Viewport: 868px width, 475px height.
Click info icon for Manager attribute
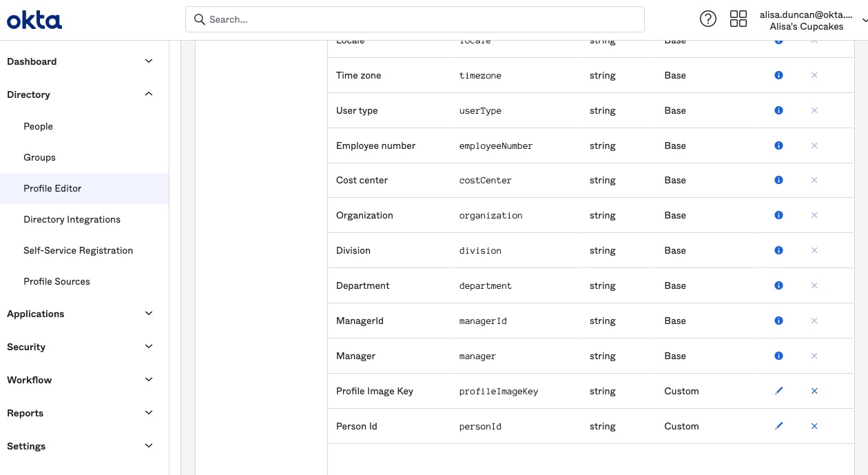778,356
